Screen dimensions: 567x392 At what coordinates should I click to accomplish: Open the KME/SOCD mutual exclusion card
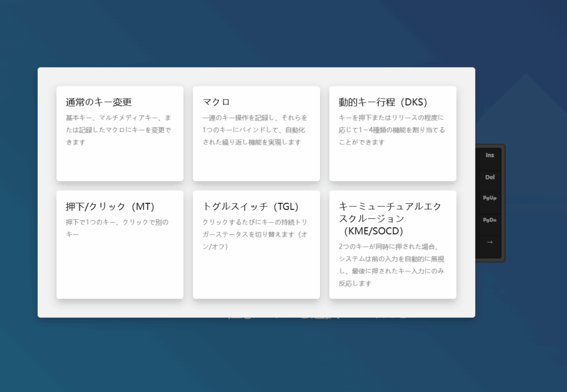click(x=393, y=245)
